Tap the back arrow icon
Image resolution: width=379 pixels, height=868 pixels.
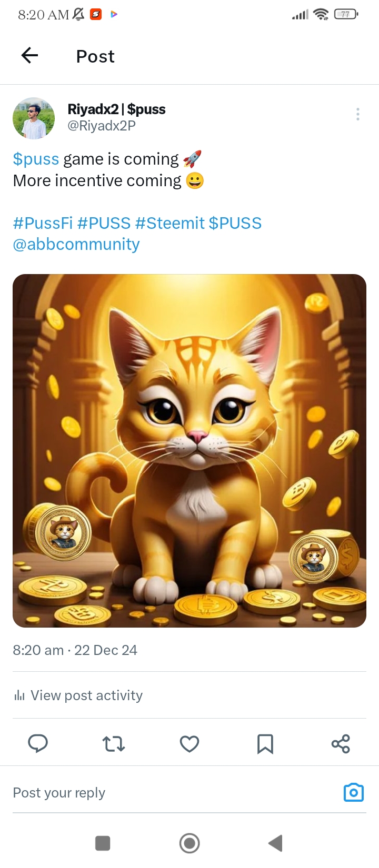tap(29, 55)
